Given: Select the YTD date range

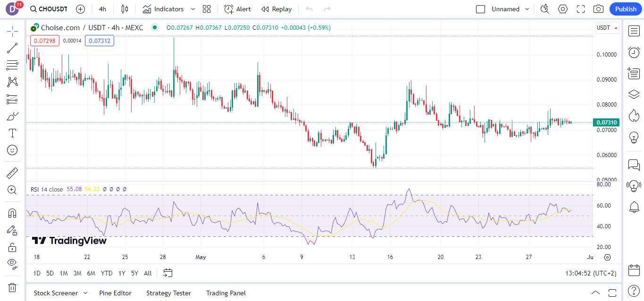Looking at the screenshot, I should pyautogui.click(x=107, y=273).
